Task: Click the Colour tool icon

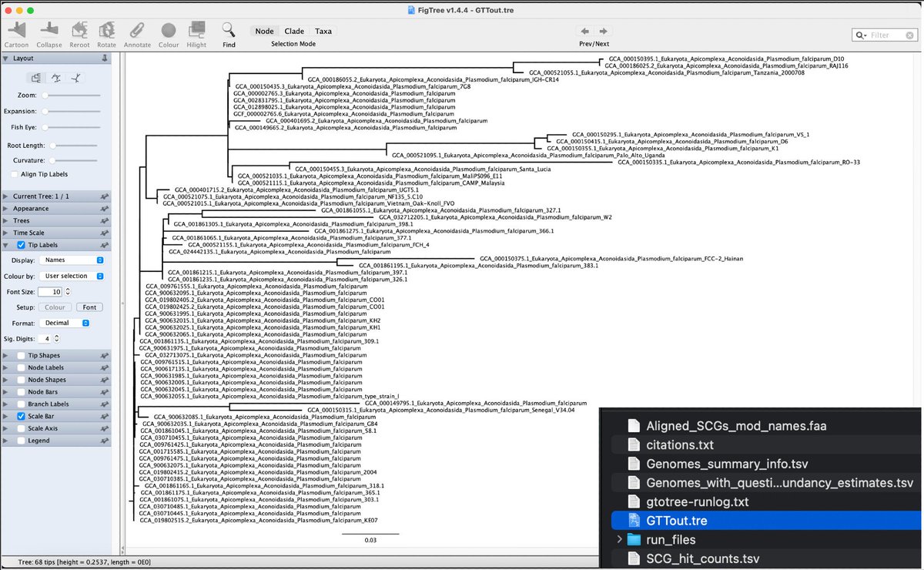Action: click(x=168, y=29)
